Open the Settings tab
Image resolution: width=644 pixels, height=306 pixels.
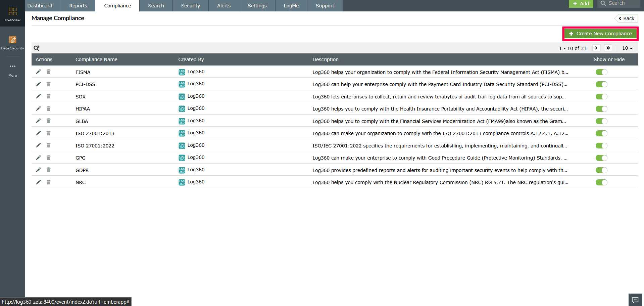pos(257,6)
